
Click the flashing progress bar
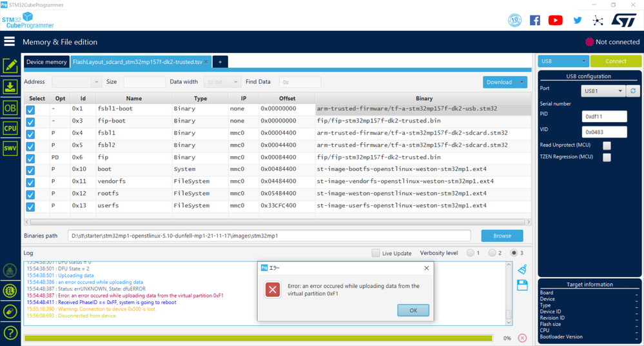259,338
